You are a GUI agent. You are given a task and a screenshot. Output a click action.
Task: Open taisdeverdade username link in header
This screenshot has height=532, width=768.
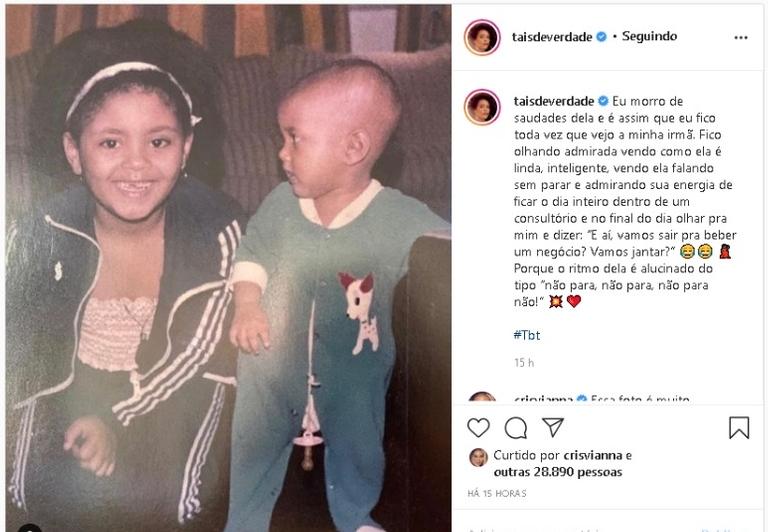pyautogui.click(x=552, y=37)
